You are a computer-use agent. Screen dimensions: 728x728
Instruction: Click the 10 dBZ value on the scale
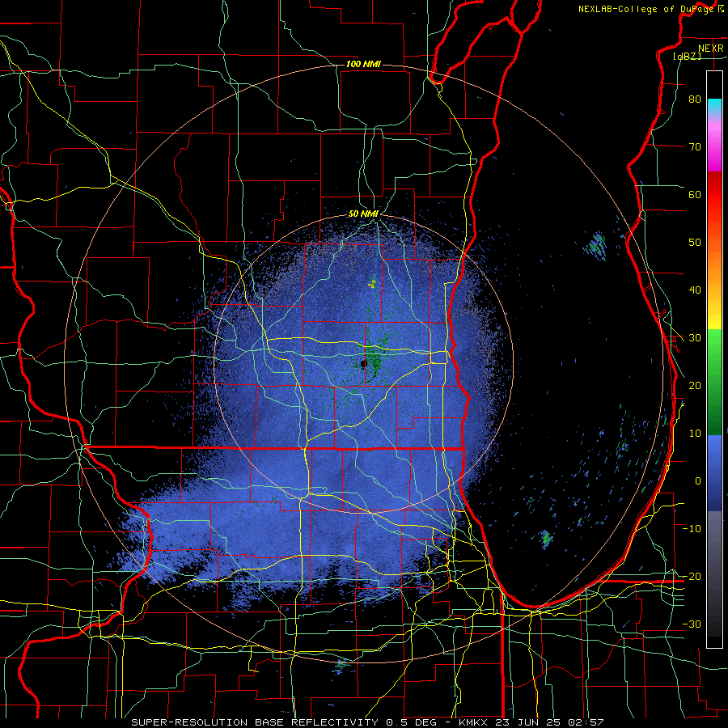695,434
